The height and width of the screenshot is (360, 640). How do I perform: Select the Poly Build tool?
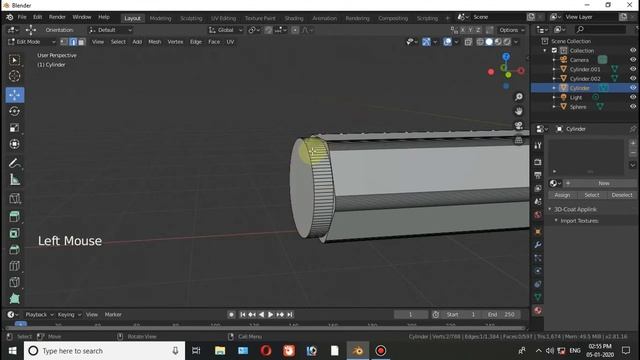14,298
